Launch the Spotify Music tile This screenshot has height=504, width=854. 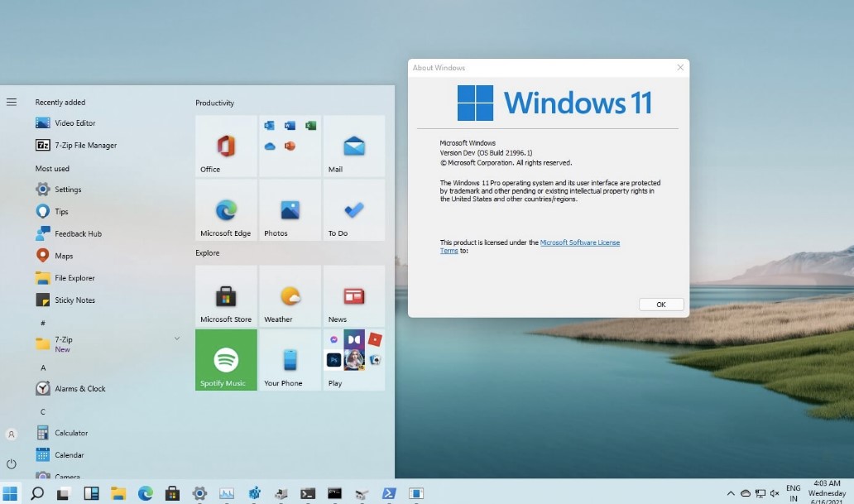coord(226,360)
